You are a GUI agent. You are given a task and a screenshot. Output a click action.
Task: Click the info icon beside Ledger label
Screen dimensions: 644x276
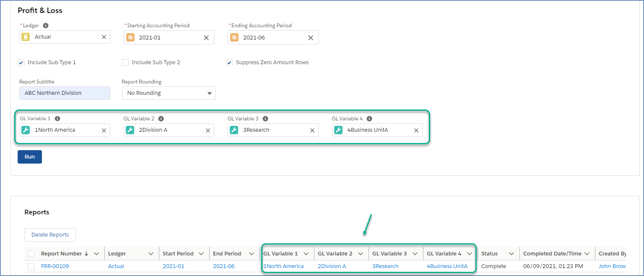[46, 26]
